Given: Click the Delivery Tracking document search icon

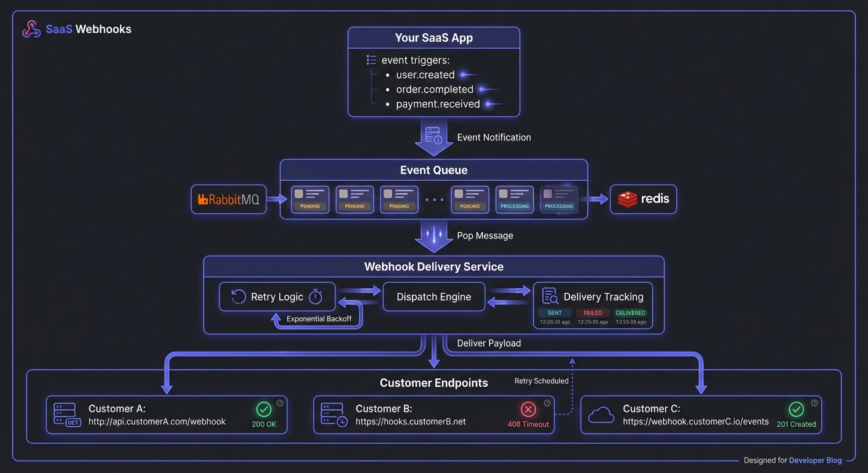Looking at the screenshot, I should pyautogui.click(x=550, y=296).
